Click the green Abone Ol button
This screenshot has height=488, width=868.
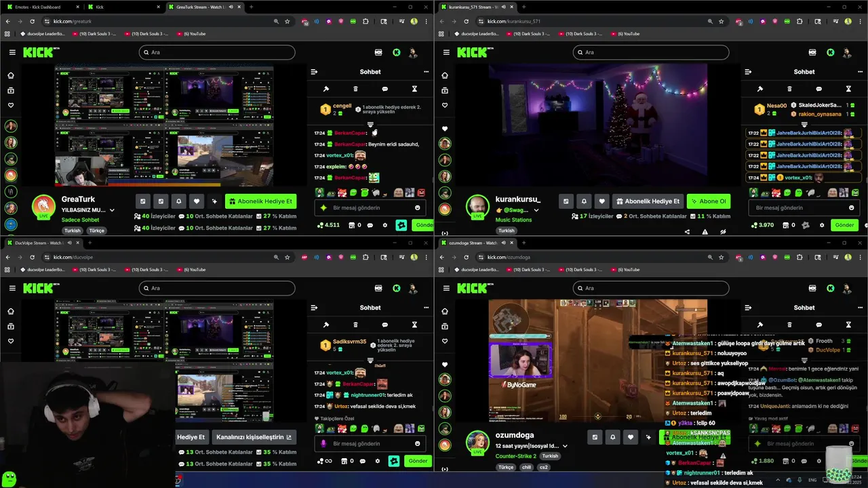[709, 201]
